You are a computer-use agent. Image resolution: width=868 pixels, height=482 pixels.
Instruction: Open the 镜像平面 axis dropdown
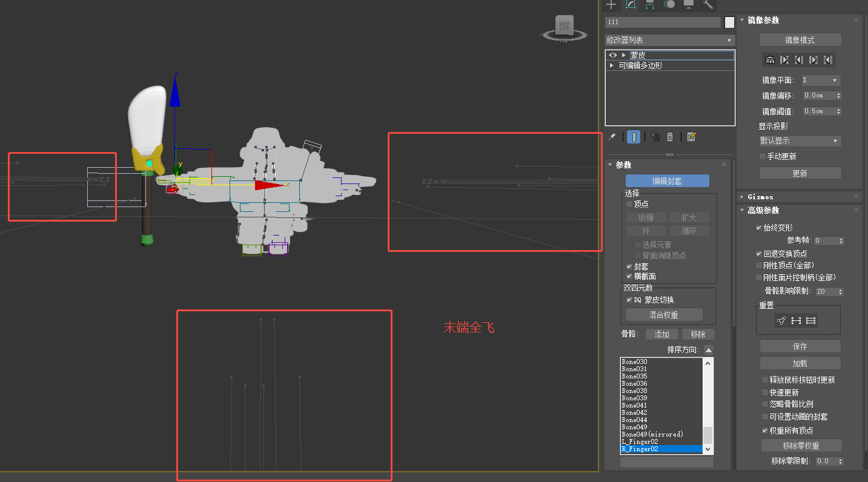tap(821, 81)
